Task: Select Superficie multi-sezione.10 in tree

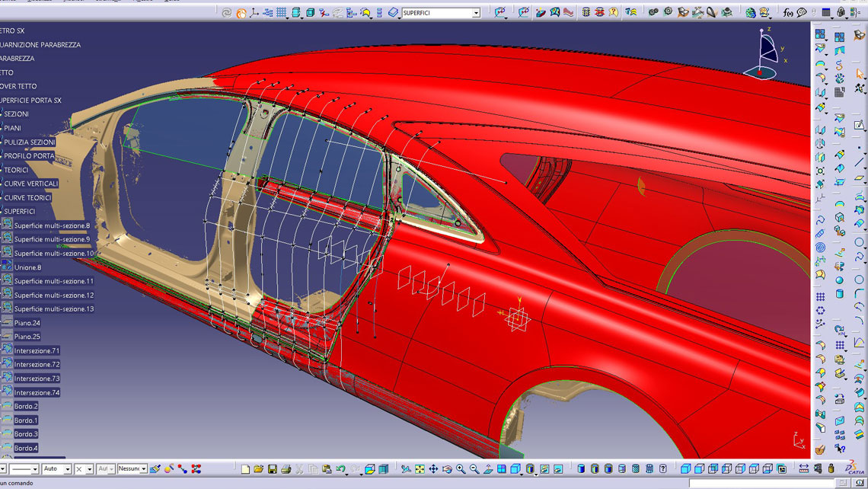Action: click(x=54, y=253)
